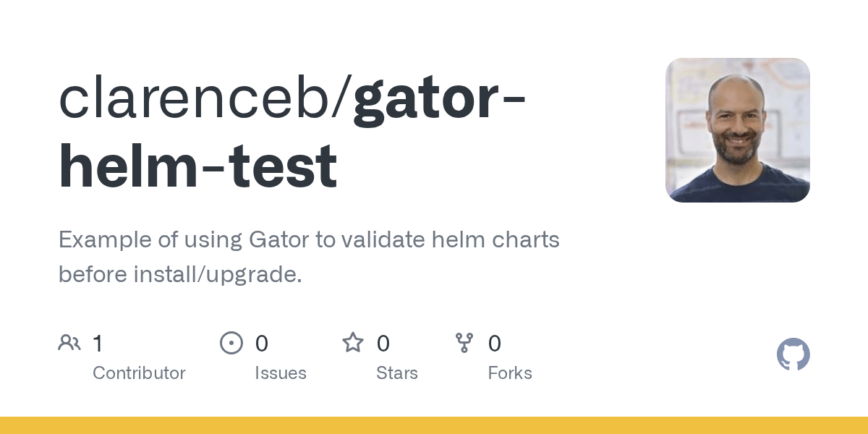This screenshot has width=868, height=434.
Task: Open the clarenceb profile avatar photo
Action: [x=737, y=130]
